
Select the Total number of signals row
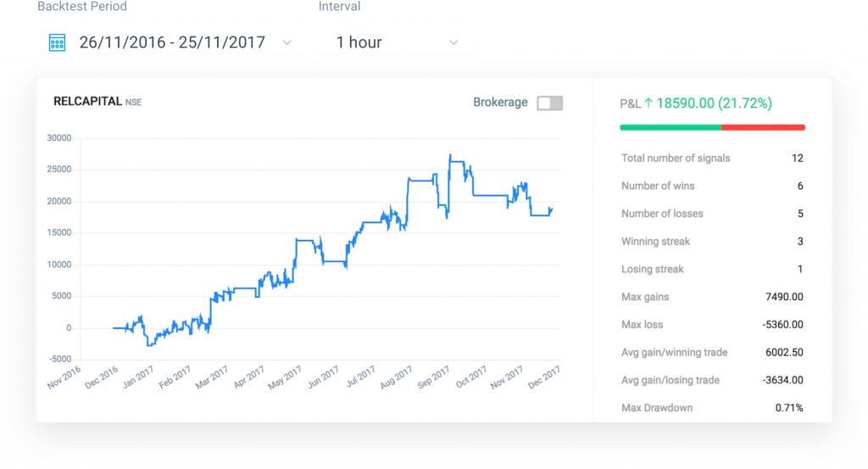[712, 158]
